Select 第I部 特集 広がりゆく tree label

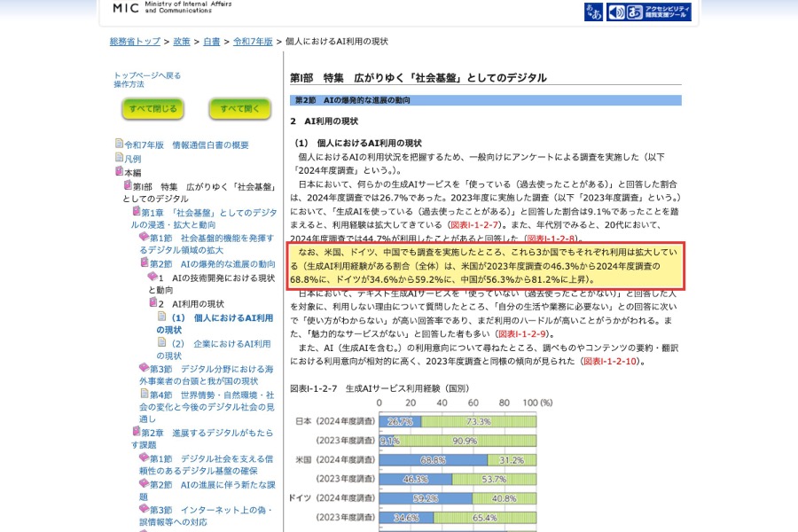tap(199, 192)
